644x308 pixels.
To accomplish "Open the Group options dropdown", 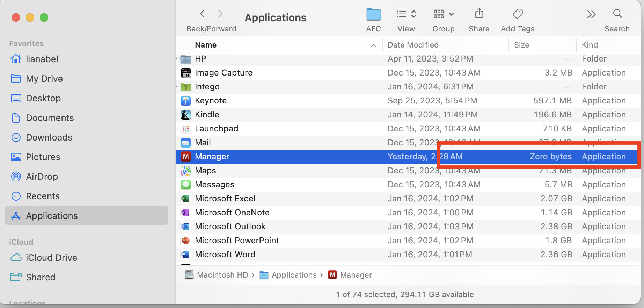I will tap(444, 14).
